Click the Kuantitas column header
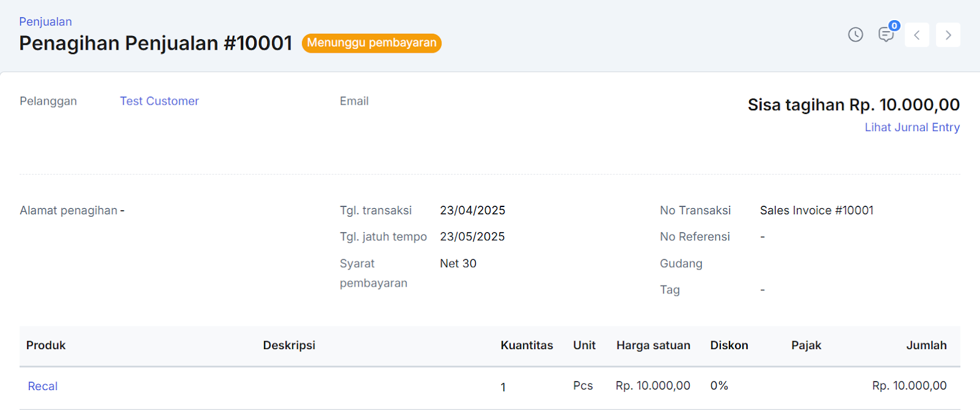Image resolution: width=980 pixels, height=414 pixels. 526,345
